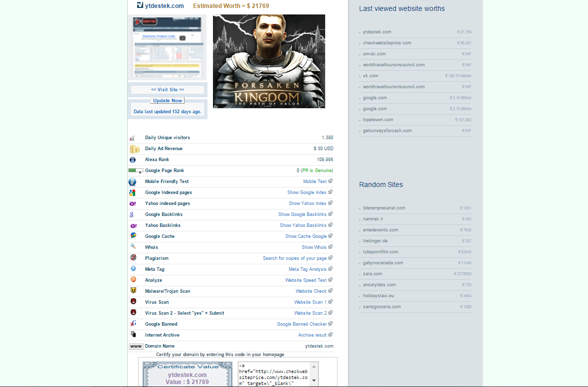Open the Show Google Backlinks link
588x387 pixels.
pos(302,214)
